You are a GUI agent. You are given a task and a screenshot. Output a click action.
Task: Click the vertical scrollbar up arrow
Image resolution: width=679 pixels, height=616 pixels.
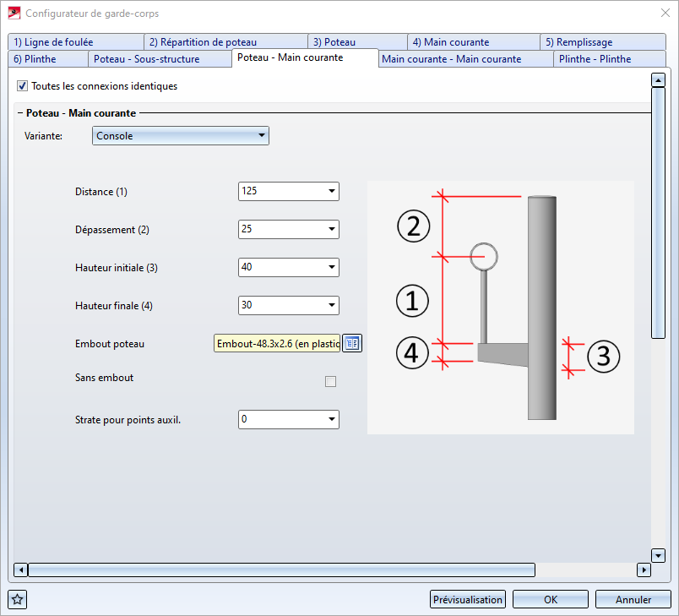[658, 79]
